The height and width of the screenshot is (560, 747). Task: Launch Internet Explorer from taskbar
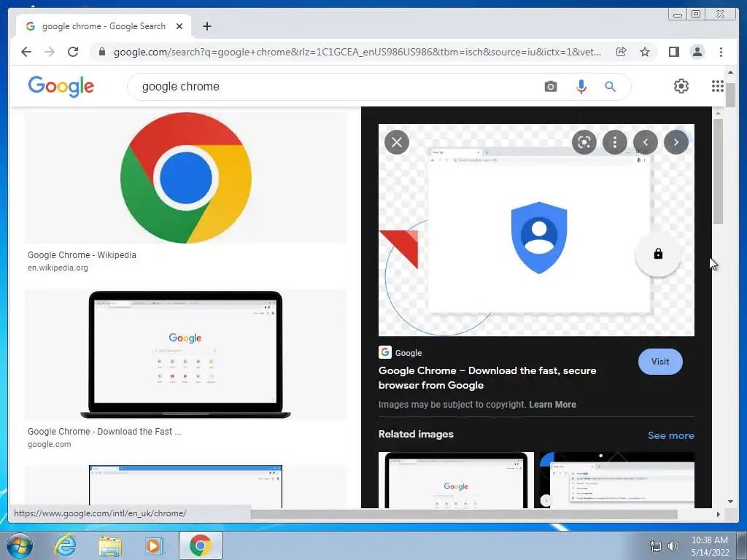[65, 545]
